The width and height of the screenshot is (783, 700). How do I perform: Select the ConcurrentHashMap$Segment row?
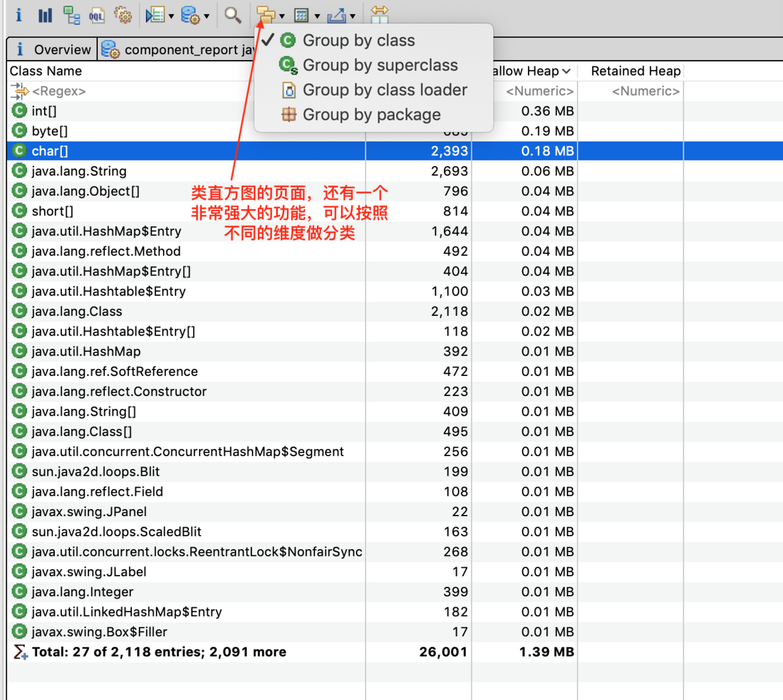395,452
